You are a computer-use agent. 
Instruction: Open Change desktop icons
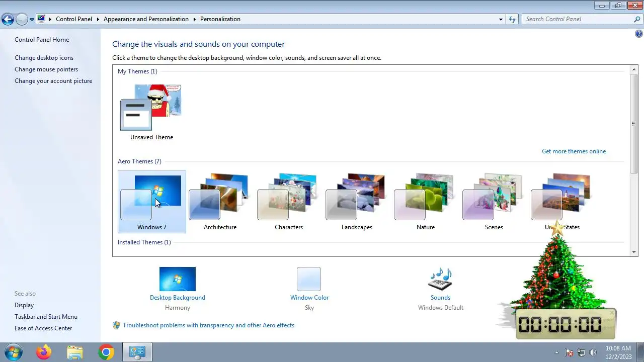point(44,58)
